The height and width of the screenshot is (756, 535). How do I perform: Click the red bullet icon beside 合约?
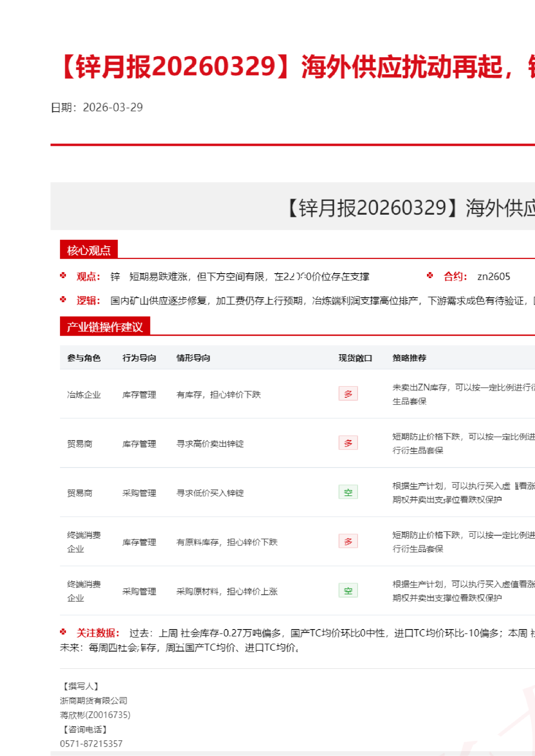(430, 275)
